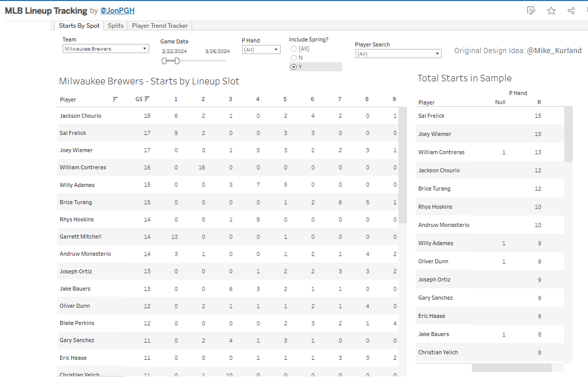Viewport: 588px width, 378px height.
Task: Click Jackson Chourio's GS value 18
Action: tap(147, 116)
